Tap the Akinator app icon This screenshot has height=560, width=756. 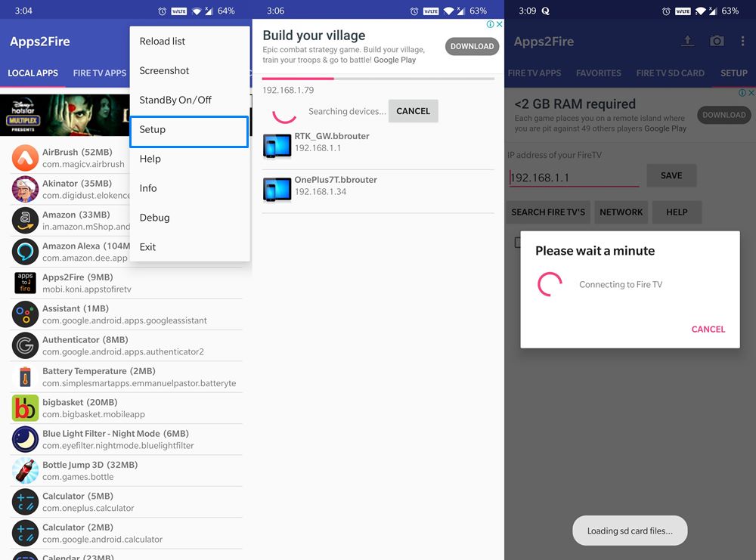[25, 189]
